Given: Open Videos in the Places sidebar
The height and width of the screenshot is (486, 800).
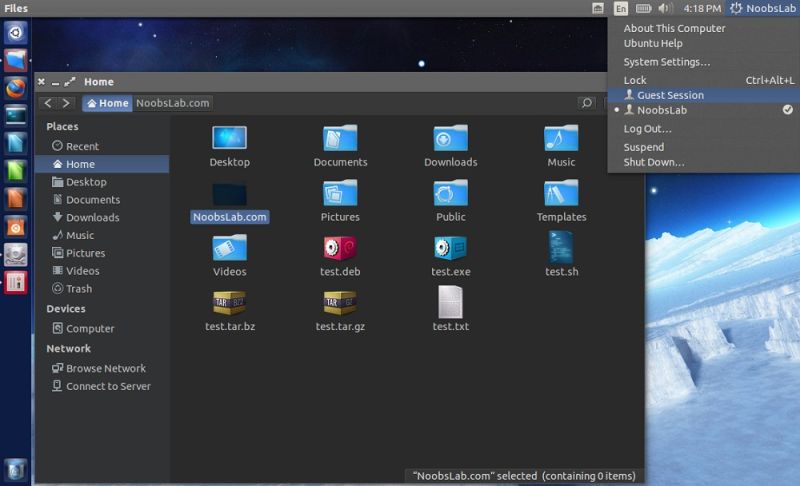Looking at the screenshot, I should (102, 271).
